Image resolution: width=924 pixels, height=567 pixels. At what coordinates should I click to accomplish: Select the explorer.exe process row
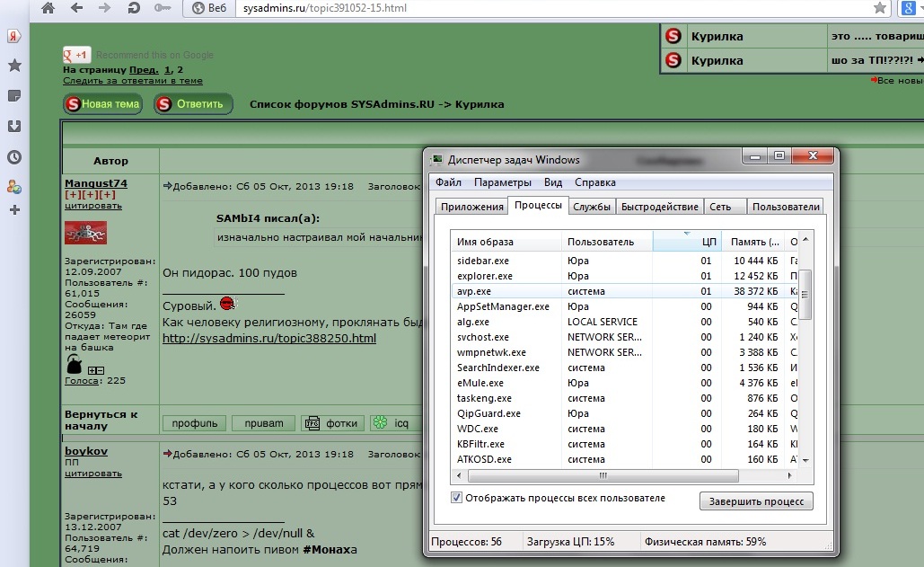pos(625,276)
